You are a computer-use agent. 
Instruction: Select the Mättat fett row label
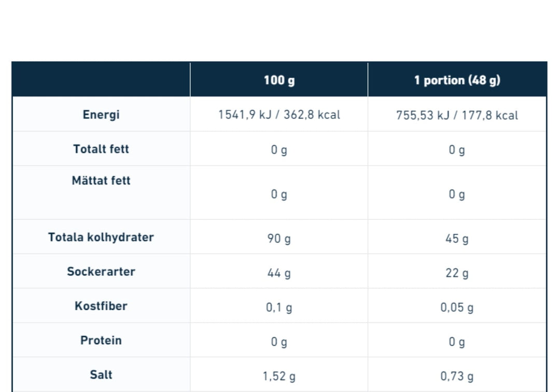(x=101, y=181)
